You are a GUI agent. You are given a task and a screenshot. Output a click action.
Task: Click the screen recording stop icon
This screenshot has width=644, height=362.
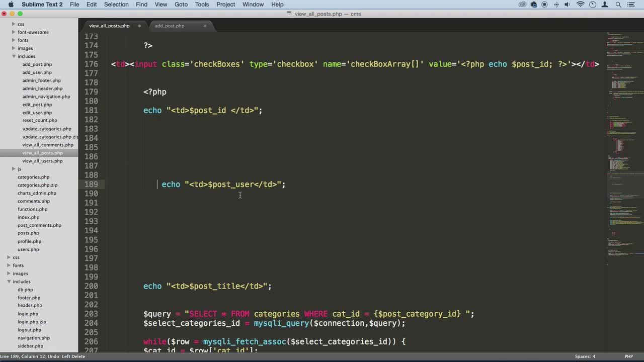pos(544,5)
